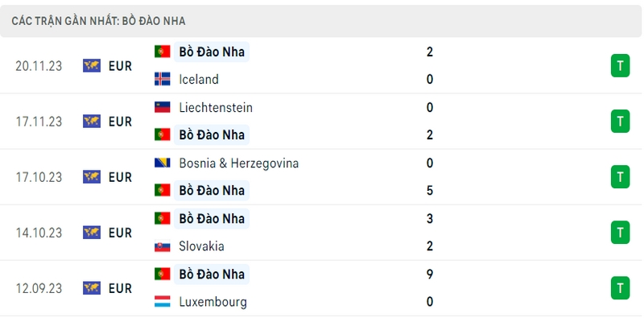The height and width of the screenshot is (322, 644).
Task: Click the 17.10.23 match date
Action: (x=39, y=177)
